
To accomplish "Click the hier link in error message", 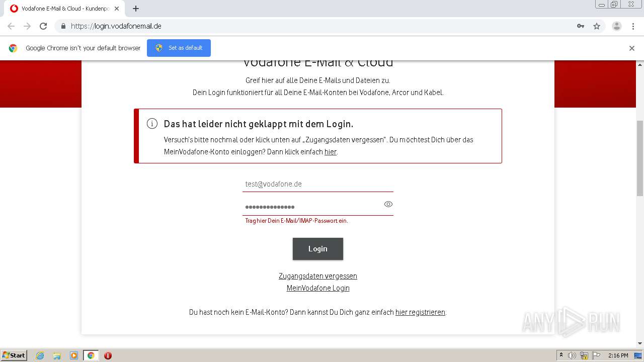I will (x=330, y=152).
